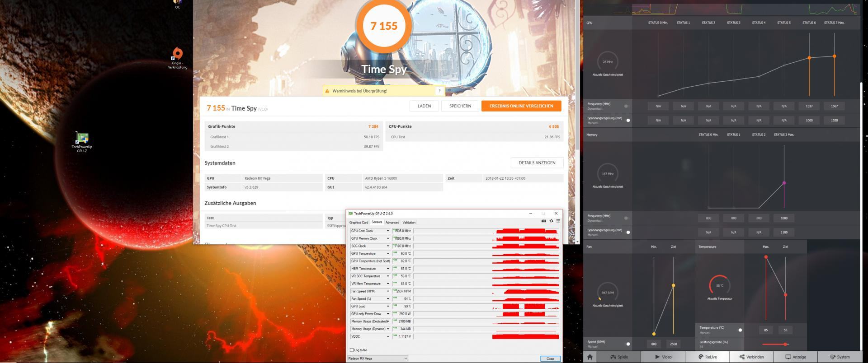Expand GPU Temperature sensor dropdown

[x=387, y=253]
